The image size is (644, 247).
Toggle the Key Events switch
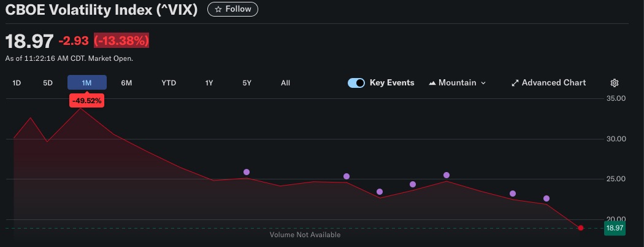click(x=356, y=83)
